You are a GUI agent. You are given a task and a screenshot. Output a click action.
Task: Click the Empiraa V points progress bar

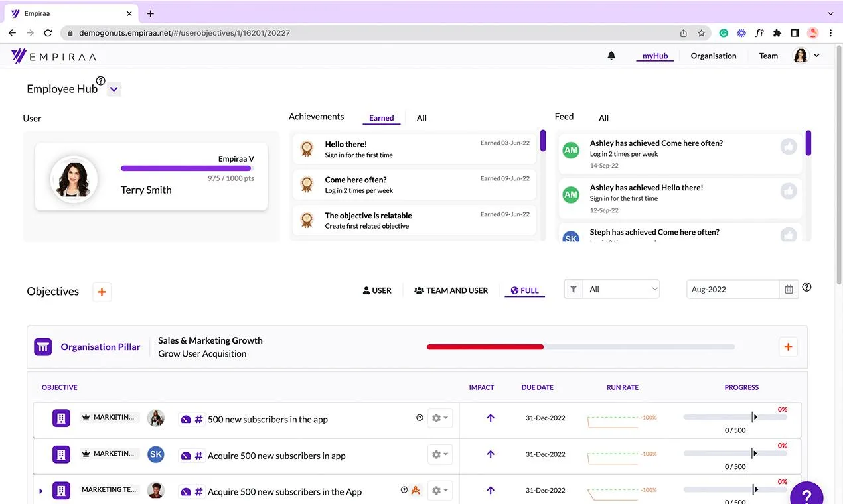[187, 168]
